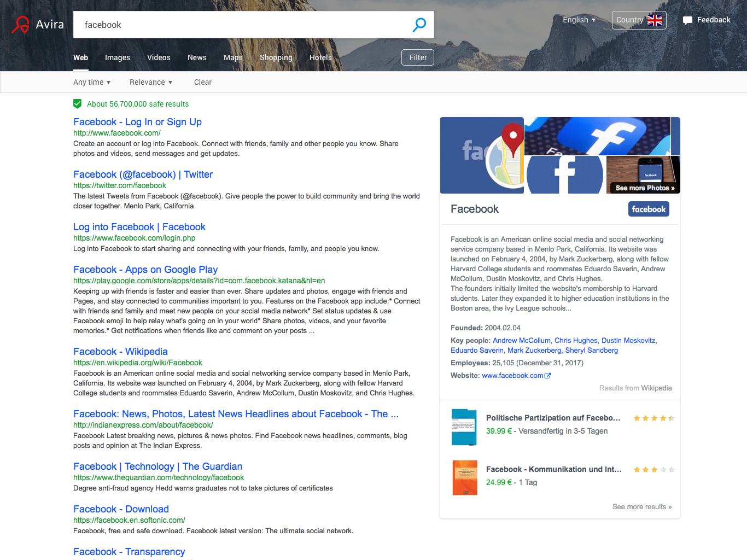Image resolution: width=747 pixels, height=560 pixels.
Task: Click inside the facebook search field
Action: [x=219, y=24]
